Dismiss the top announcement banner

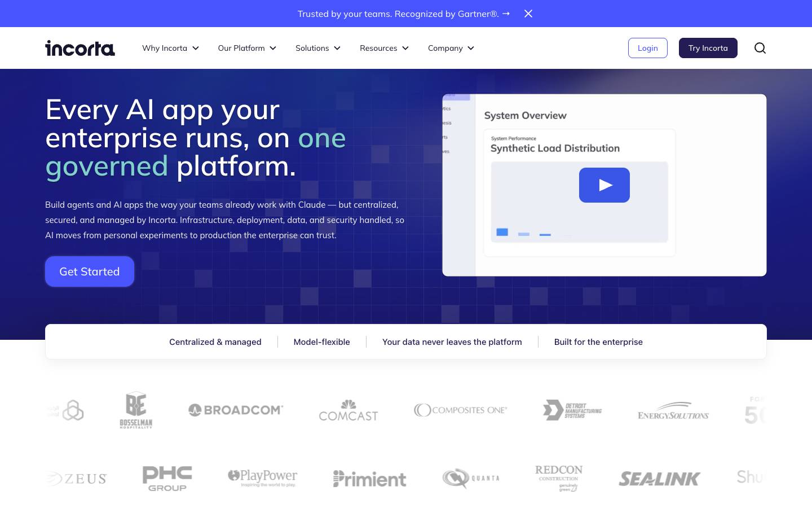(x=528, y=14)
